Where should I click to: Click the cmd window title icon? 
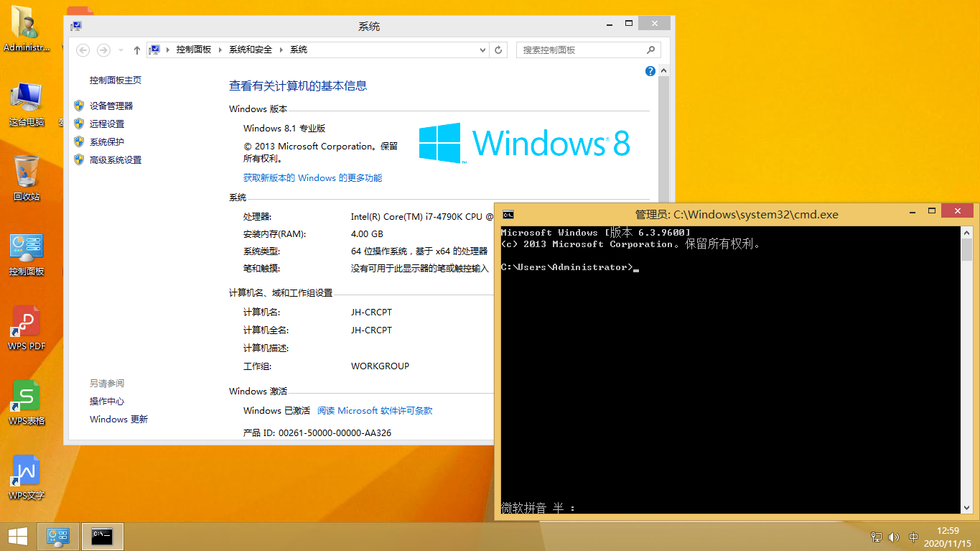click(x=508, y=214)
